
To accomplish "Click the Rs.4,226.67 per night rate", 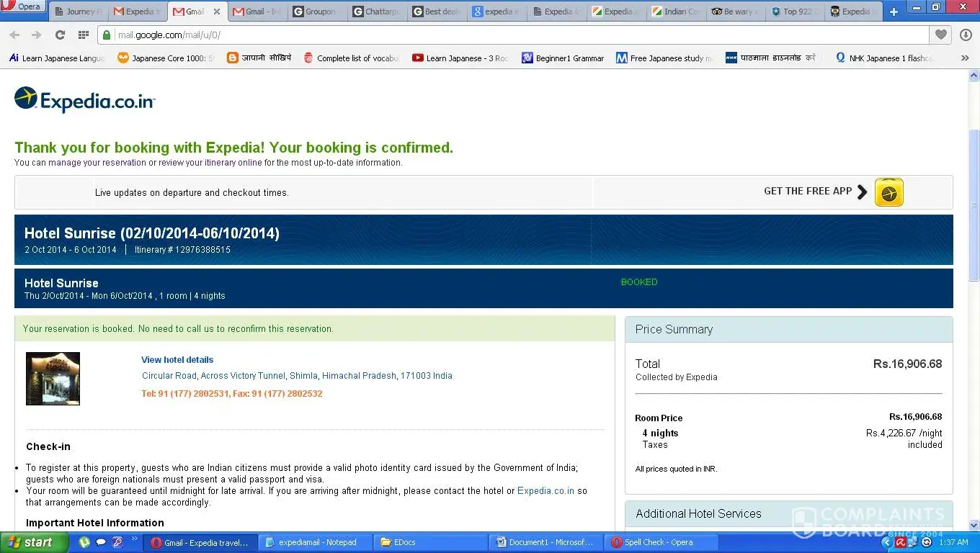I will click(x=904, y=433).
